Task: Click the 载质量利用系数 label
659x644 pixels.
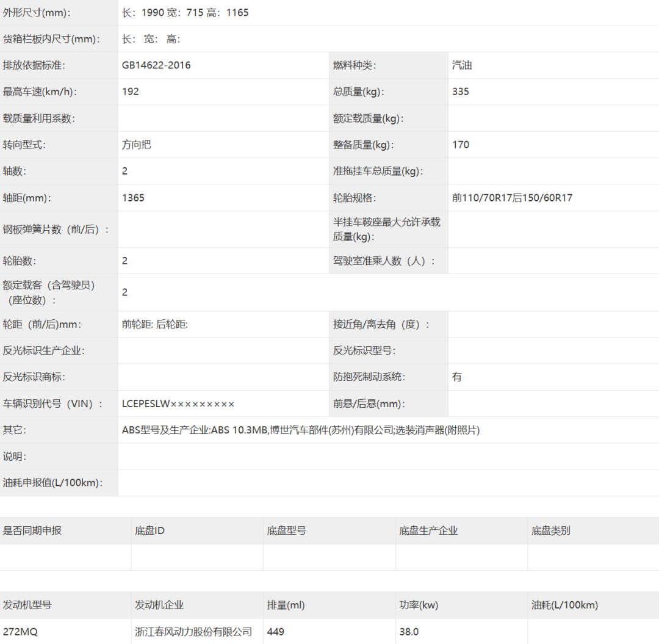Action: pyautogui.click(x=38, y=118)
